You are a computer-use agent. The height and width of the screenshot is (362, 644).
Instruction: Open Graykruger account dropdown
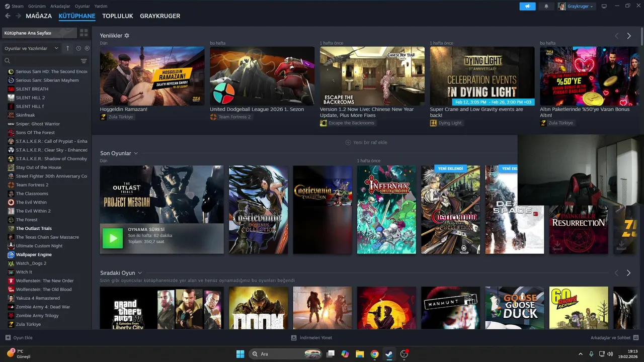576,6
